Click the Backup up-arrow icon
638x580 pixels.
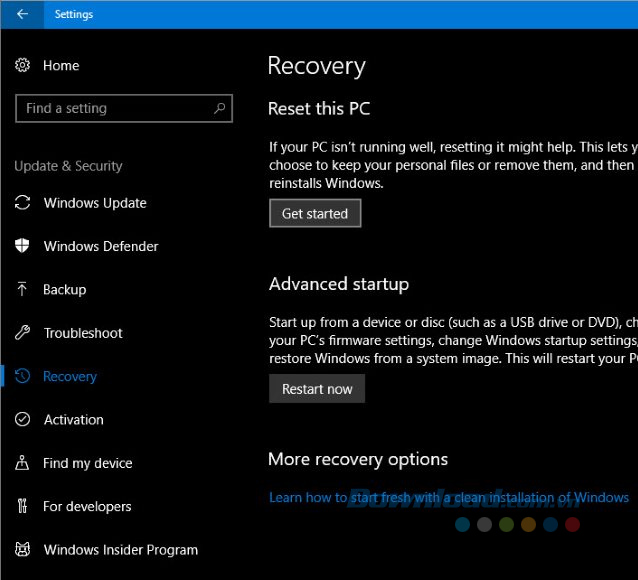click(x=22, y=289)
